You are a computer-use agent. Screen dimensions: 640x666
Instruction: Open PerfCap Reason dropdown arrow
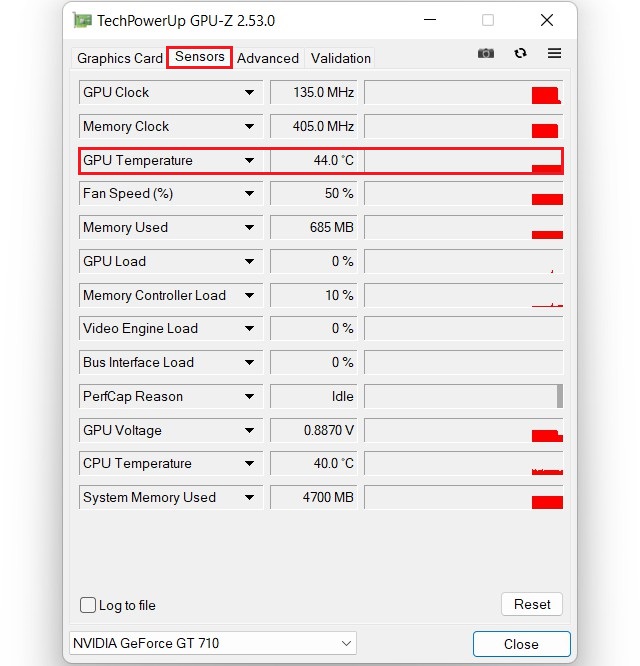pos(249,396)
